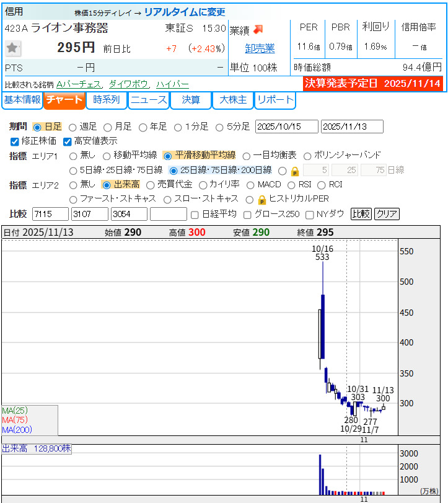Viewport: 448px width, 503px height.
Task: Click the リアルタイムに変更 link
Action: tap(185, 12)
